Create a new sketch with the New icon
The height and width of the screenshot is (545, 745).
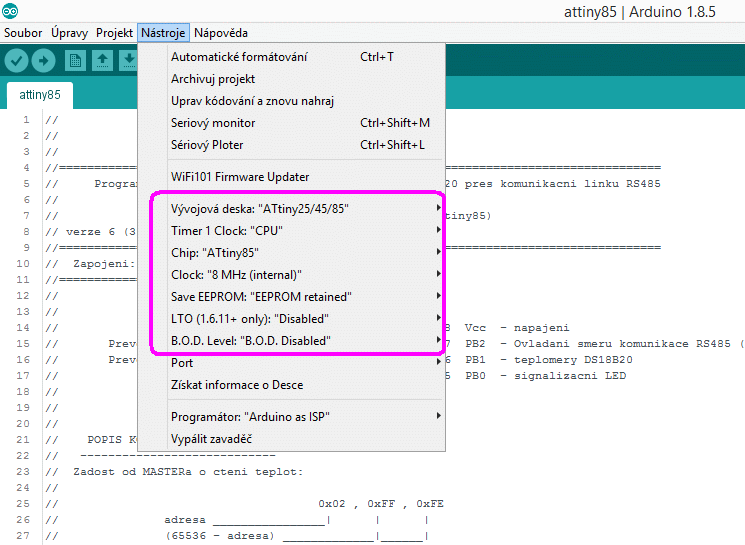[x=75, y=61]
